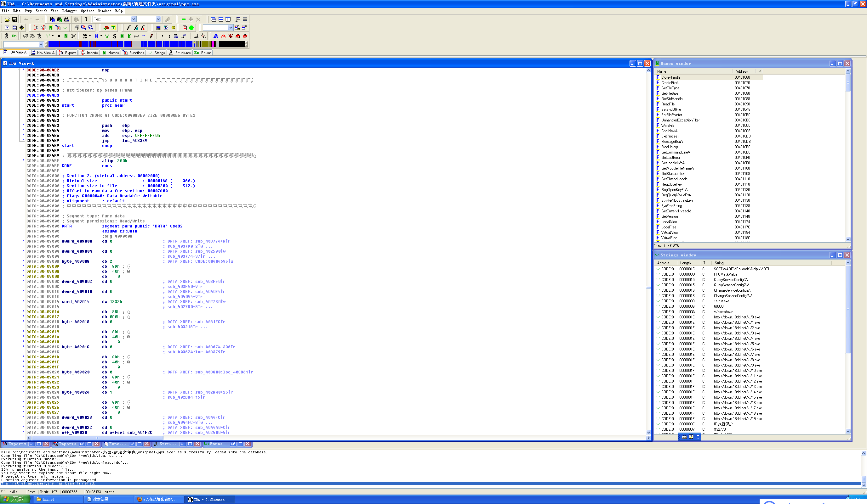Click the yellow T toolbar icon

pyautogui.click(x=113, y=28)
